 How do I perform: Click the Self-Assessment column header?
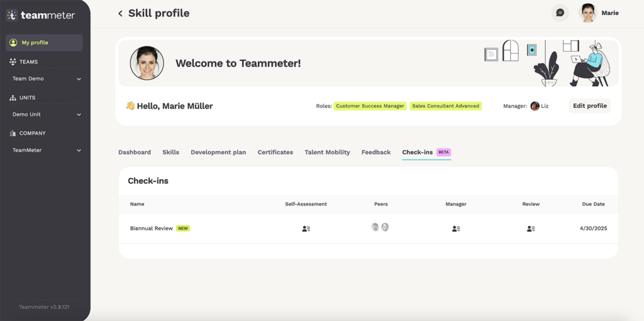click(306, 204)
